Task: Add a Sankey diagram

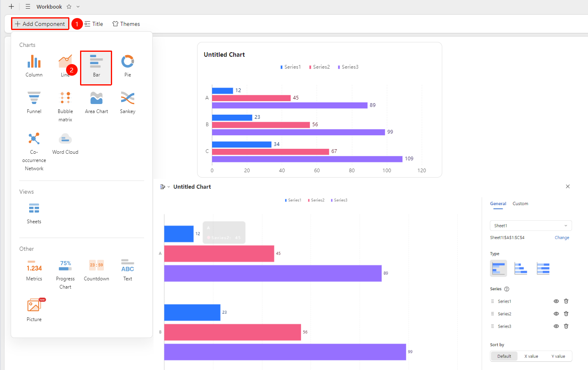Action: click(128, 102)
